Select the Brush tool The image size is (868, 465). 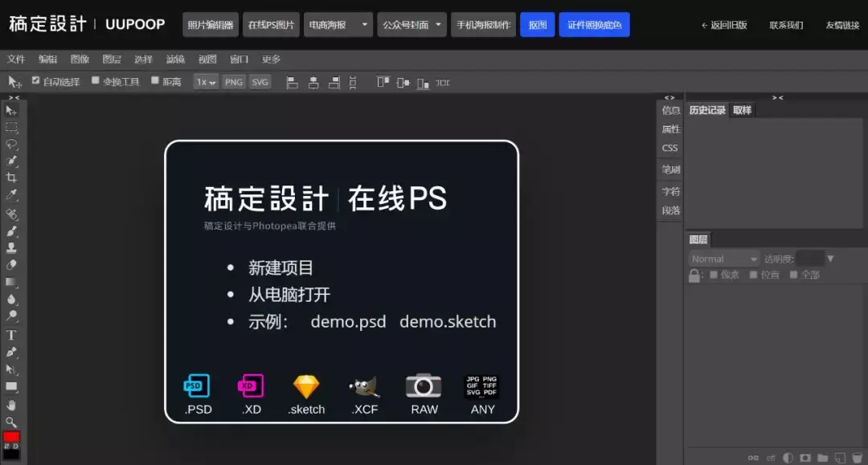11,231
